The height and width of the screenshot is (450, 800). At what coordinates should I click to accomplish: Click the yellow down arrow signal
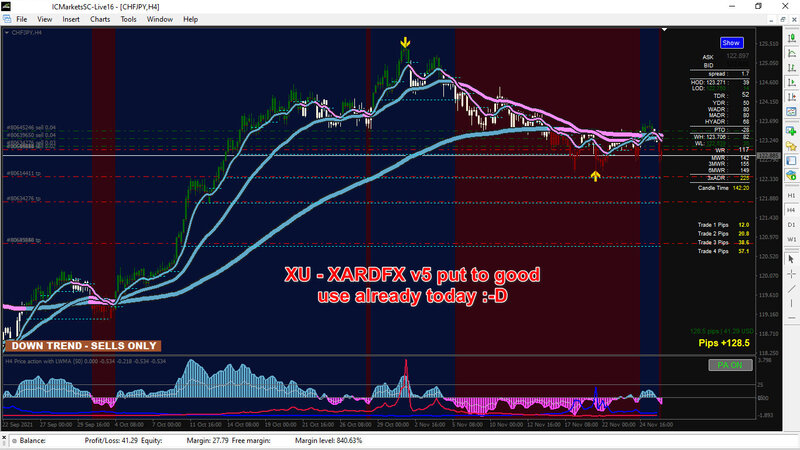(x=405, y=42)
